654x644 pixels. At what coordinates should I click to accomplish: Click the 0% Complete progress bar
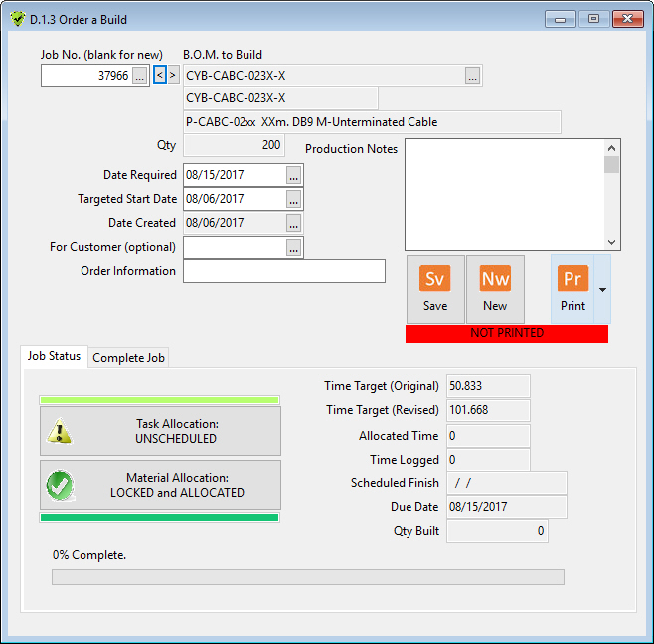[x=307, y=577]
